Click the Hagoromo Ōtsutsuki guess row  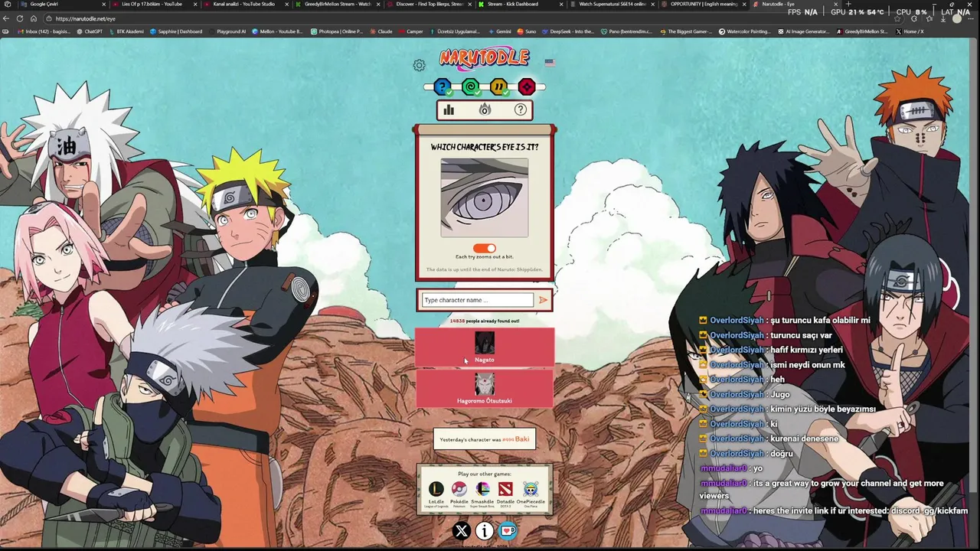tap(485, 389)
